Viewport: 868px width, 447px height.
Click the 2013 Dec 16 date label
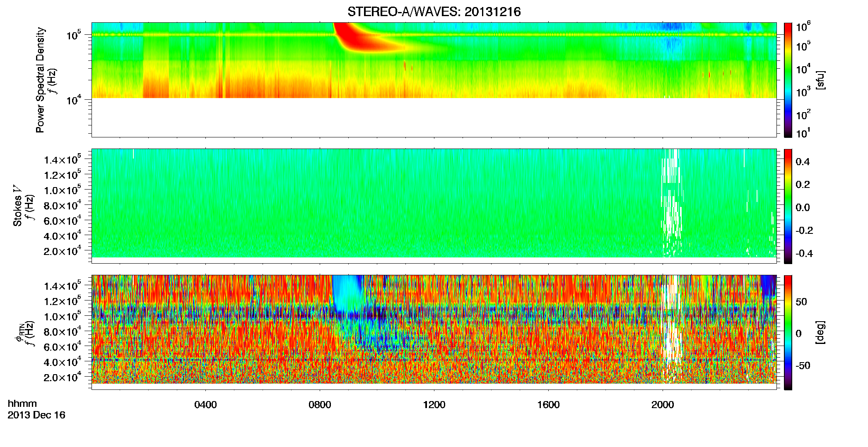[x=36, y=415]
